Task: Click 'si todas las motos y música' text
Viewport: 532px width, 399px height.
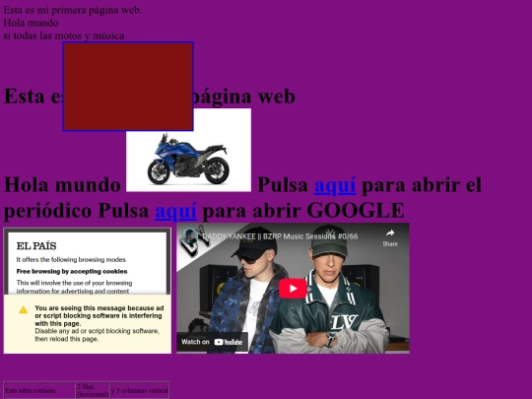Action: click(x=64, y=35)
